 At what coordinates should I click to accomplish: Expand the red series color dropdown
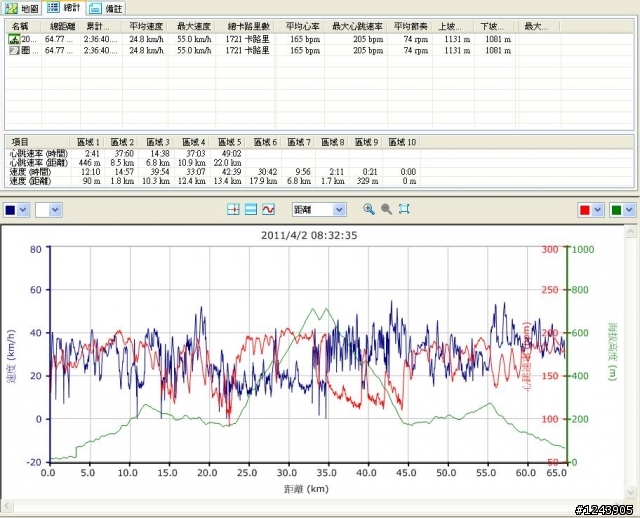[597, 210]
